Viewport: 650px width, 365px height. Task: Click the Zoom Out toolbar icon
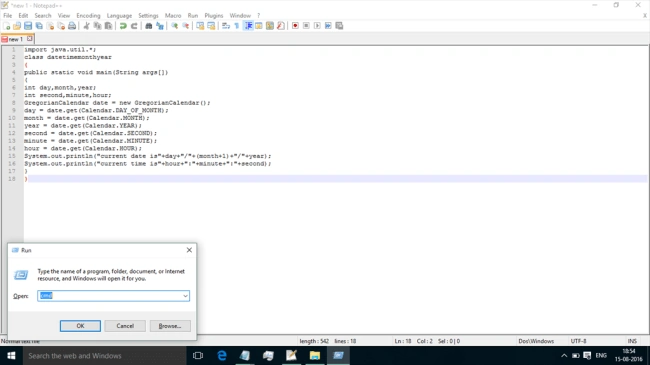[x=186, y=26]
